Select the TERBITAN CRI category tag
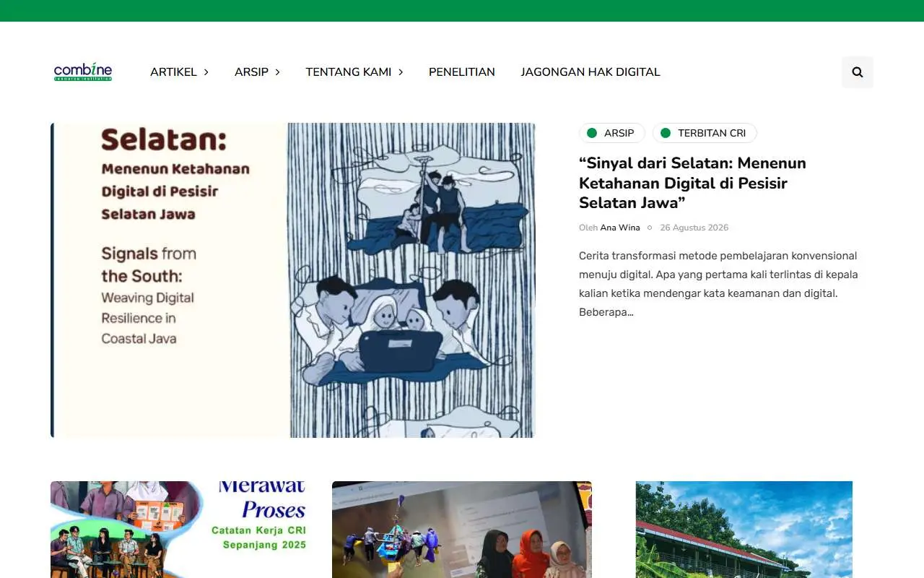 [705, 133]
